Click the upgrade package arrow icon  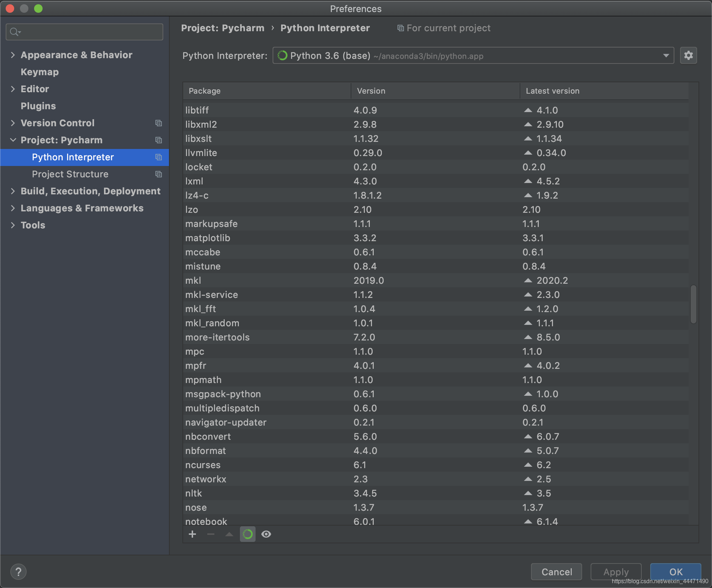(229, 535)
